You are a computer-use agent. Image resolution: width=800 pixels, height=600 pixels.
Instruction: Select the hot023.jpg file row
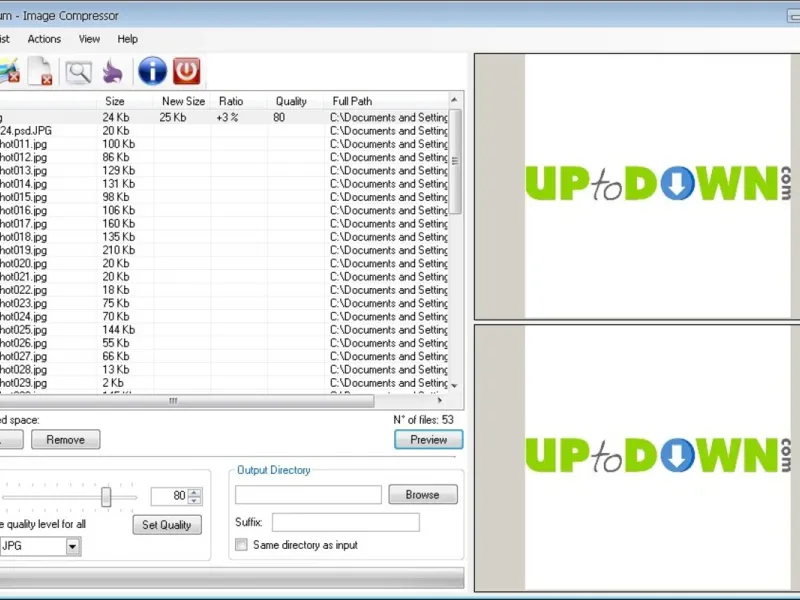(x=224, y=303)
